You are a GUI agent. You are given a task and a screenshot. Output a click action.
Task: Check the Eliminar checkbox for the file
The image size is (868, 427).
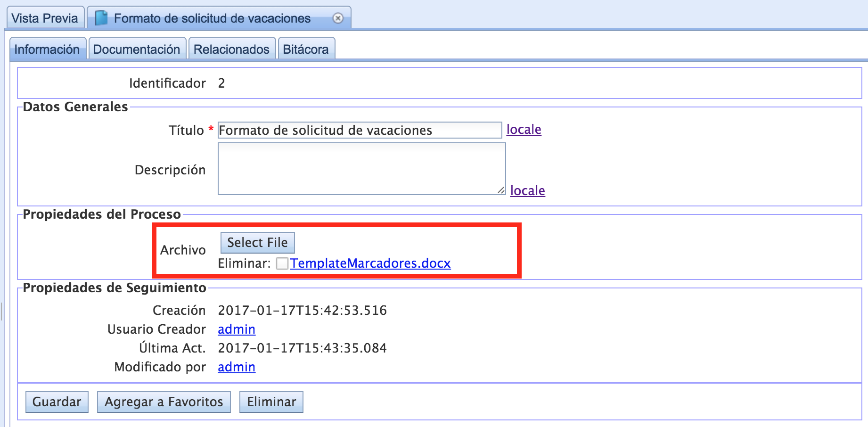282,263
